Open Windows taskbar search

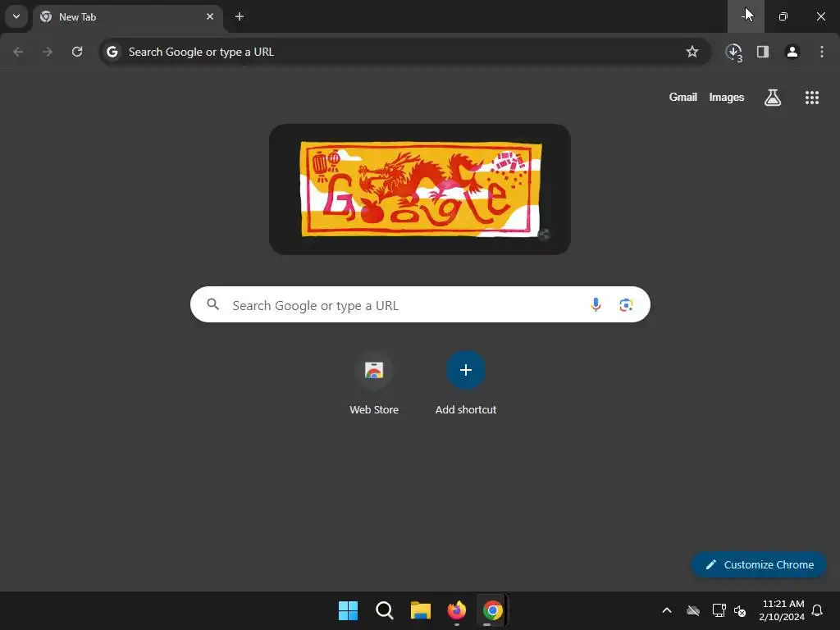click(x=385, y=610)
